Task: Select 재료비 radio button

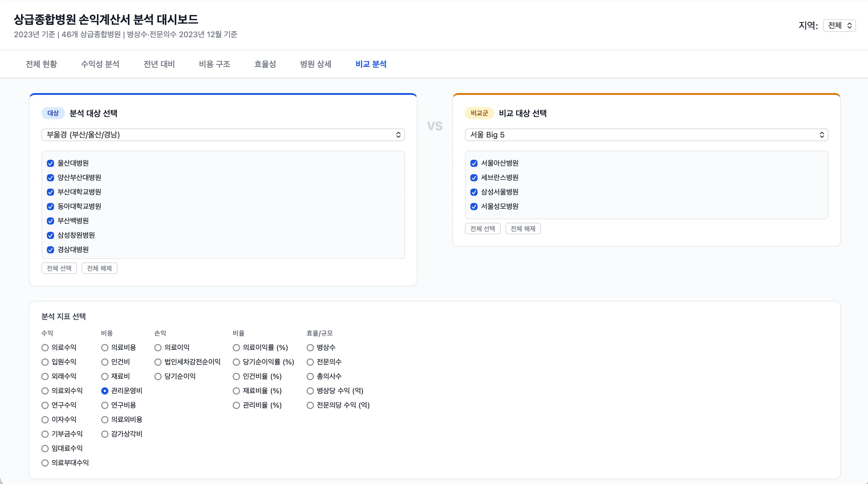Action: 105,377
